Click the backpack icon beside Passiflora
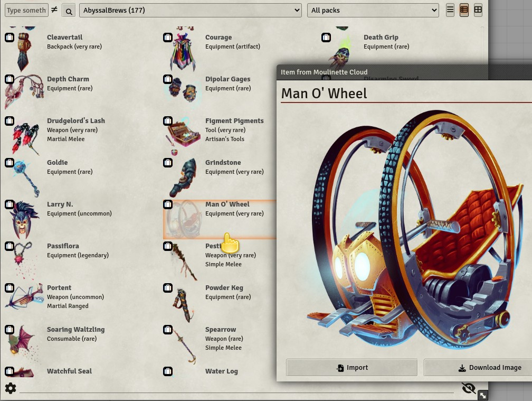Viewport: 532px width, 401px height. (x=9, y=246)
